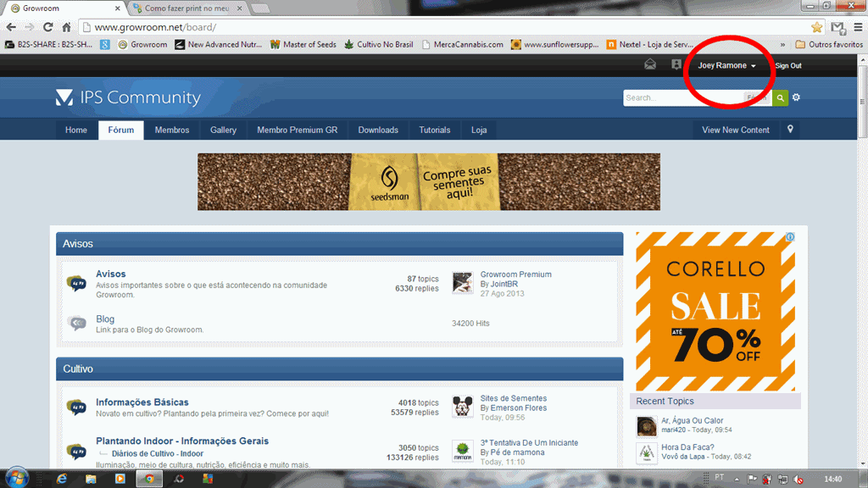The width and height of the screenshot is (868, 488).
Task: Click the Plantando Indoor forum status icon
Action: coord(76,452)
